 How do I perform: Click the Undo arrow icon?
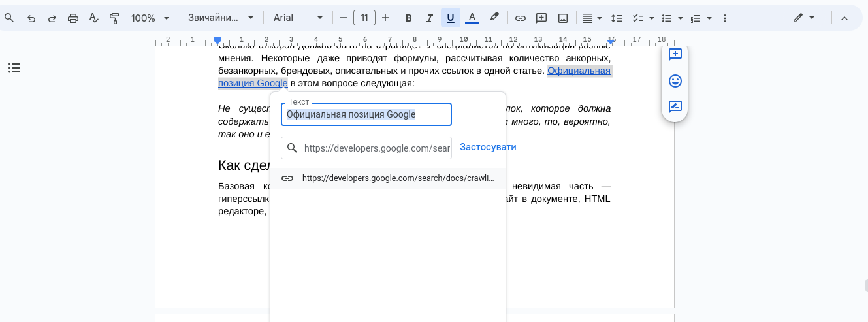(31, 18)
